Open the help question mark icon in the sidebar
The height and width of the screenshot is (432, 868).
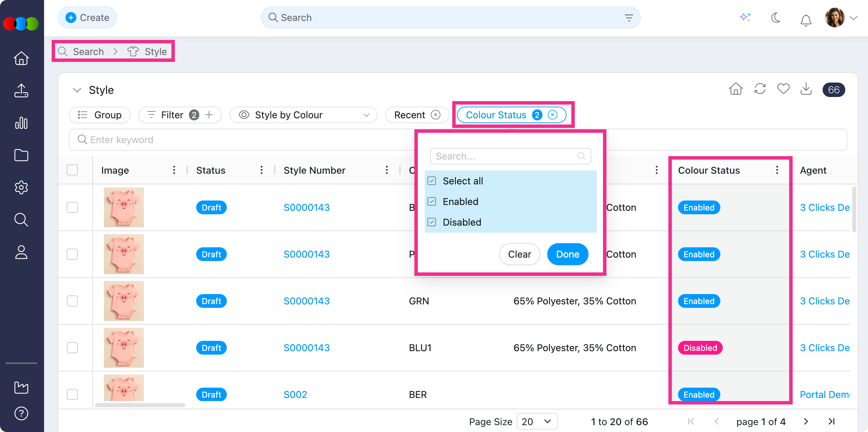[x=21, y=413]
